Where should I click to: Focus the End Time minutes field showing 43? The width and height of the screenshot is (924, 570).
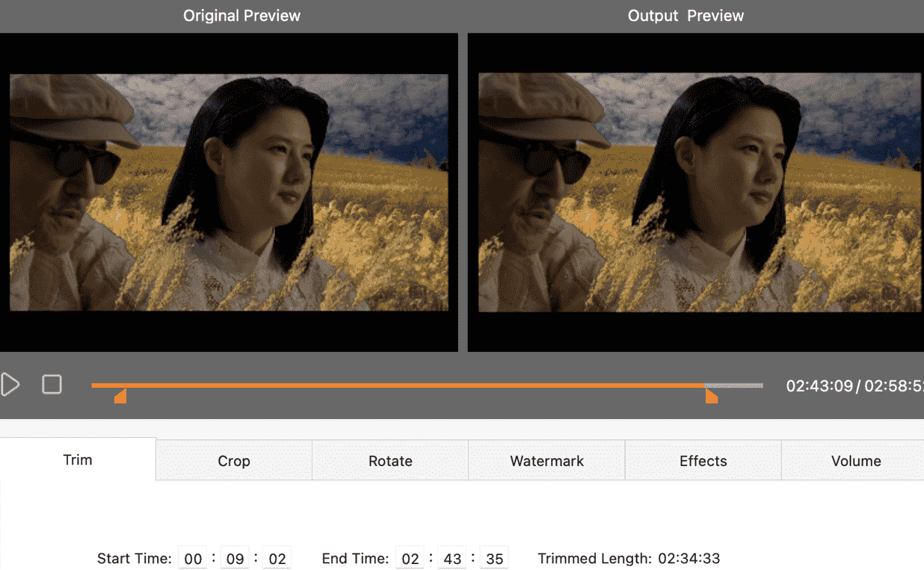[x=452, y=559]
